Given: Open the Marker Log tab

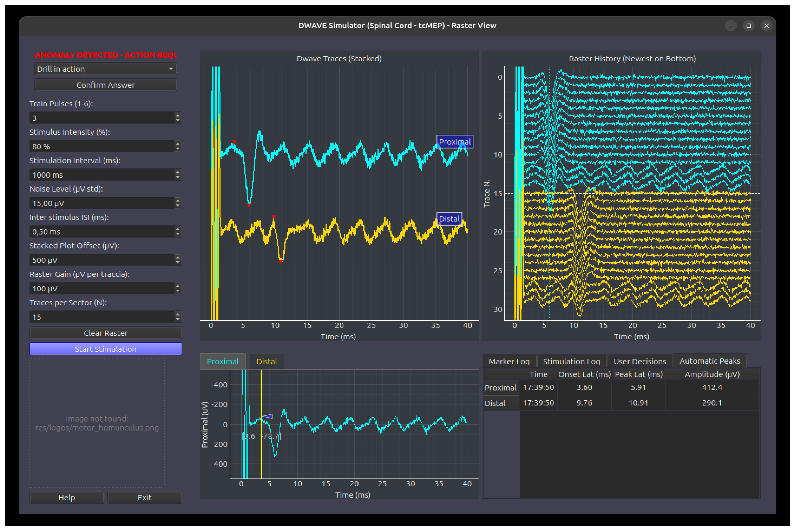Looking at the screenshot, I should [509, 361].
